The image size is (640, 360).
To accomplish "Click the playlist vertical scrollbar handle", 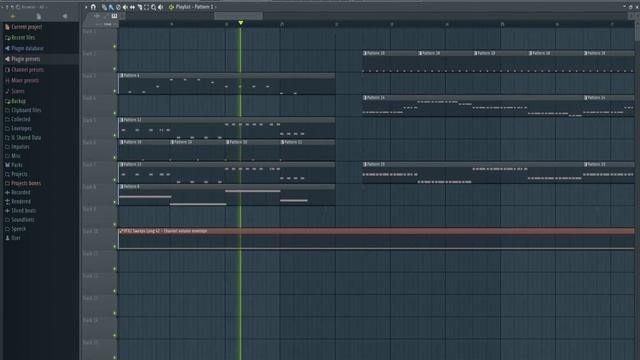I will 637,31.
